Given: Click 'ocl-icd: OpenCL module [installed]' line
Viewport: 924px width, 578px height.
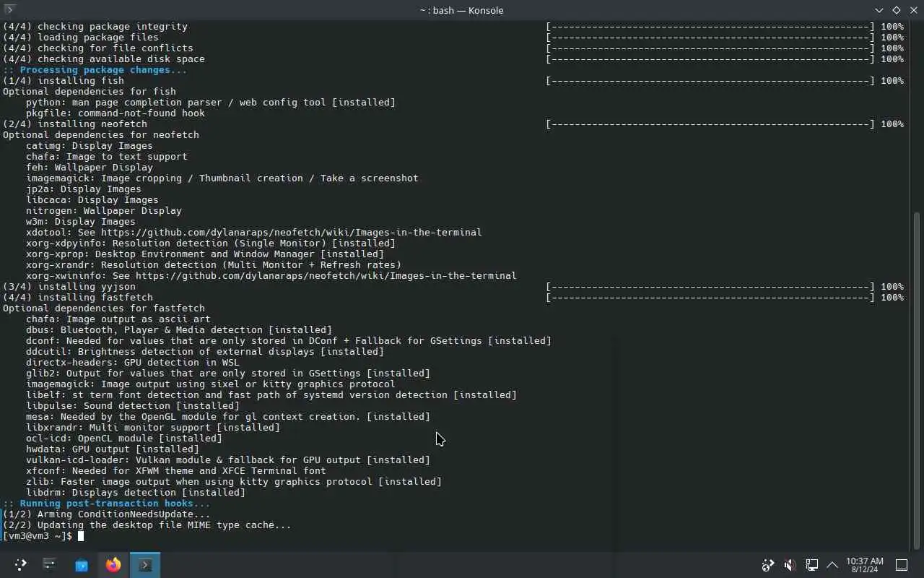Looking at the screenshot, I should click(124, 439).
